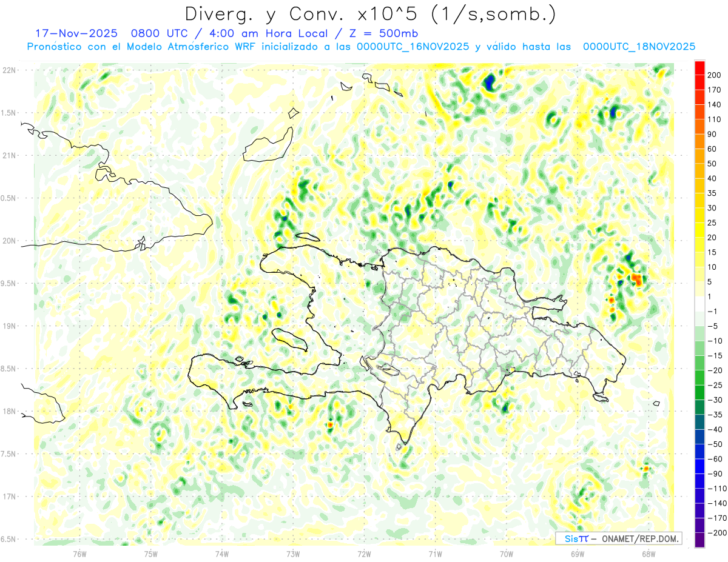Click the blue "SisTT" logo text

pyautogui.click(x=576, y=538)
